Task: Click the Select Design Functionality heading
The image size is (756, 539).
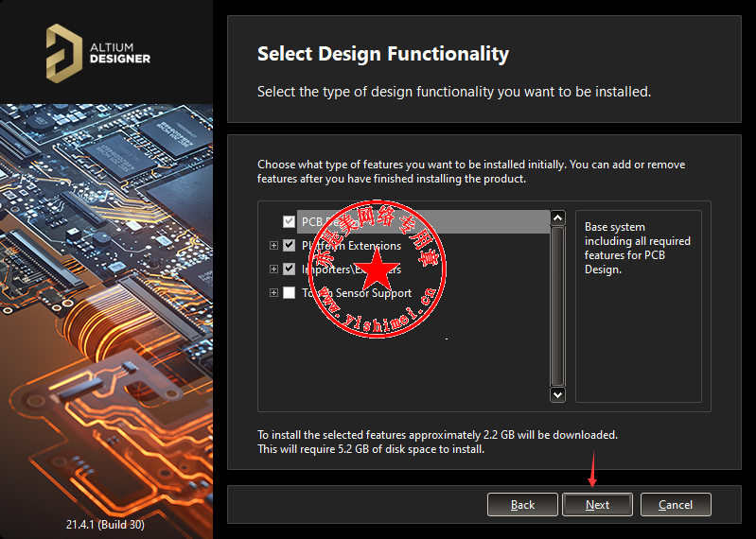Action: [x=383, y=54]
